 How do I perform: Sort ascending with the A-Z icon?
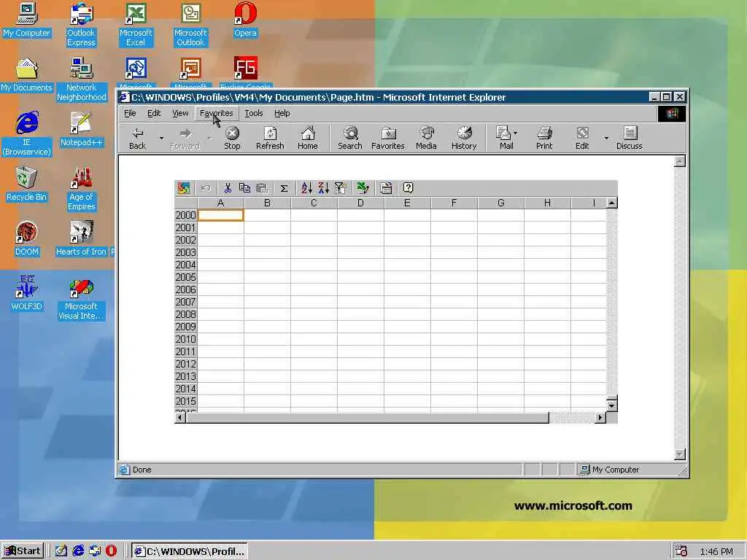306,188
